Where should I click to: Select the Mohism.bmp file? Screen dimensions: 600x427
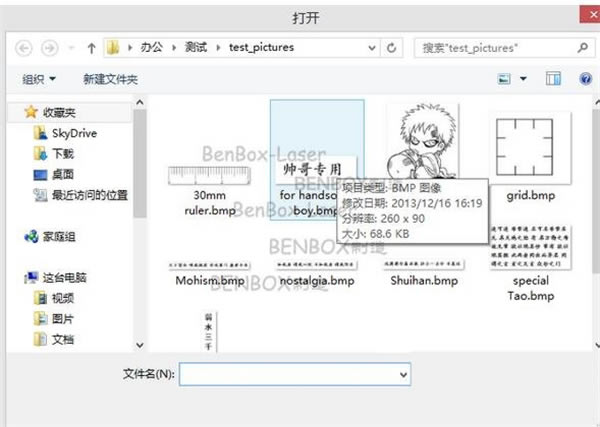[210, 274]
